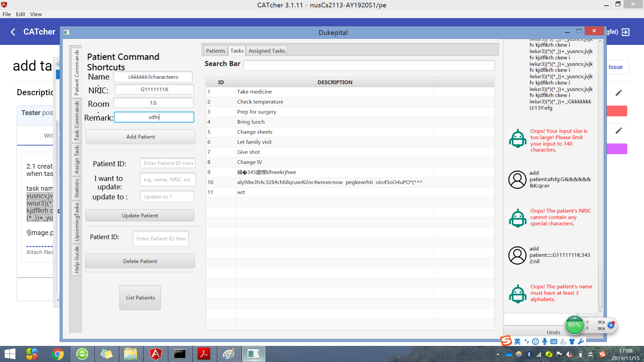Viewport: 644px width, 362px height.
Task: Select the 'Prep for surgery' table row
Action: [x=257, y=112]
